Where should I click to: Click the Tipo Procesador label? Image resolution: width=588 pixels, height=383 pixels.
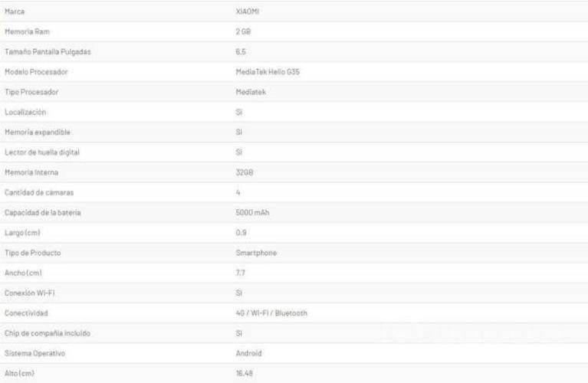pos(31,93)
